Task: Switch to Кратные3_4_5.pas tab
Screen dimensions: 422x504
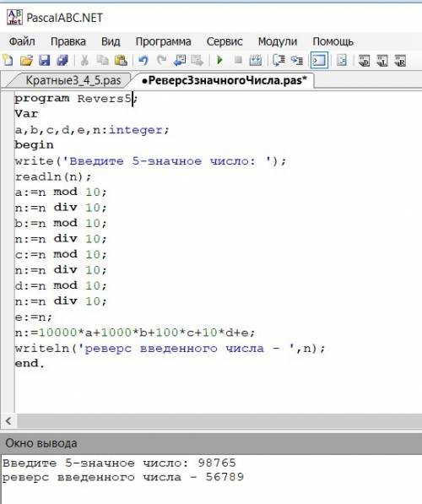Action: tap(73, 80)
